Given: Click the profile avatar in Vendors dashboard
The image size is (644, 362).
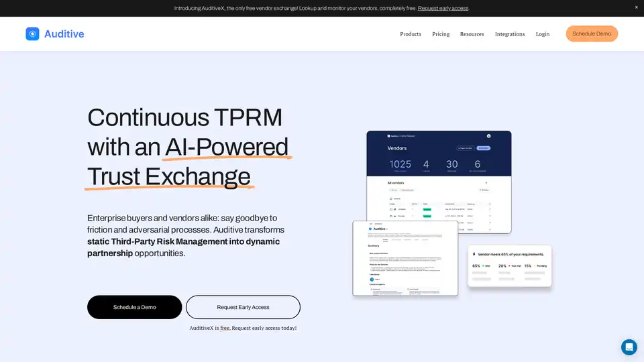Looking at the screenshot, I should click(488, 136).
